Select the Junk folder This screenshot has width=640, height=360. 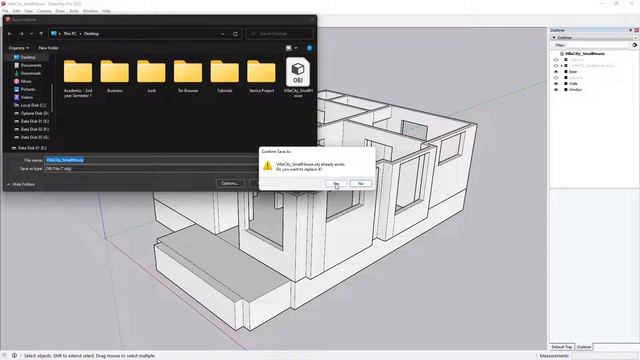pyautogui.click(x=151, y=76)
